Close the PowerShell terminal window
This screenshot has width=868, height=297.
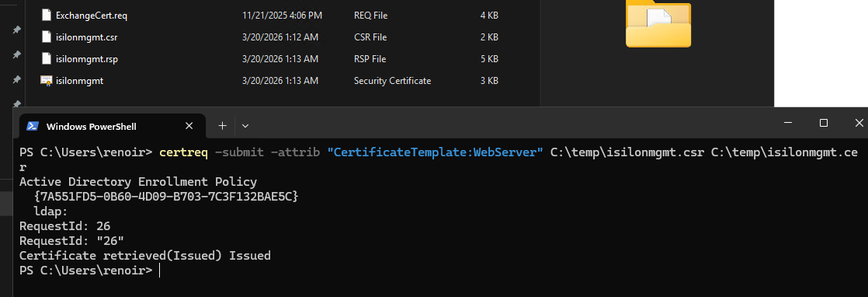click(859, 123)
